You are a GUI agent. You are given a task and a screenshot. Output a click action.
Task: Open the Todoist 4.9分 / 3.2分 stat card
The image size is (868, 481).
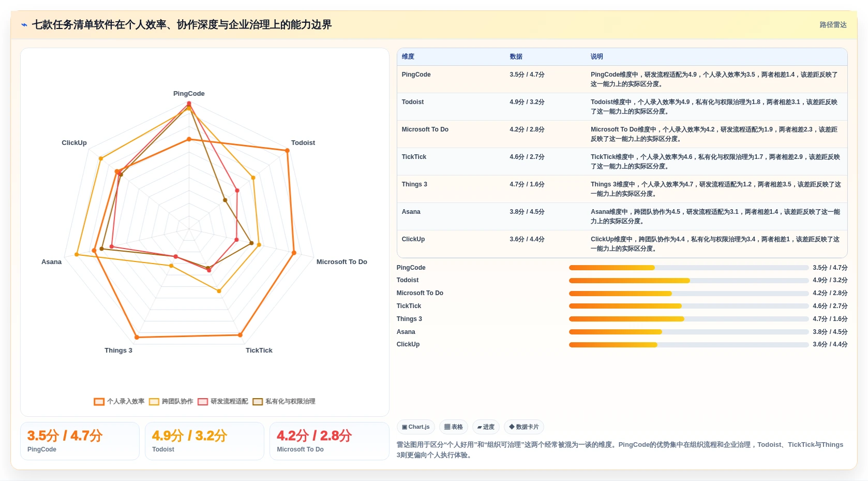click(x=204, y=441)
